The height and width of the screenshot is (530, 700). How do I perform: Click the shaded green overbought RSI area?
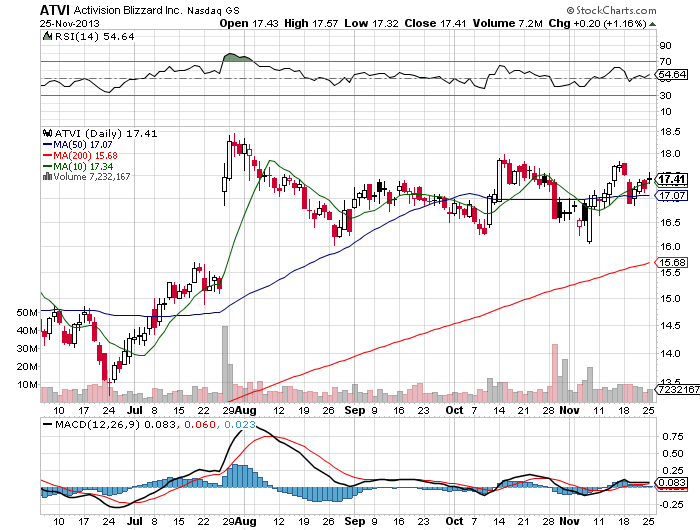[238, 58]
